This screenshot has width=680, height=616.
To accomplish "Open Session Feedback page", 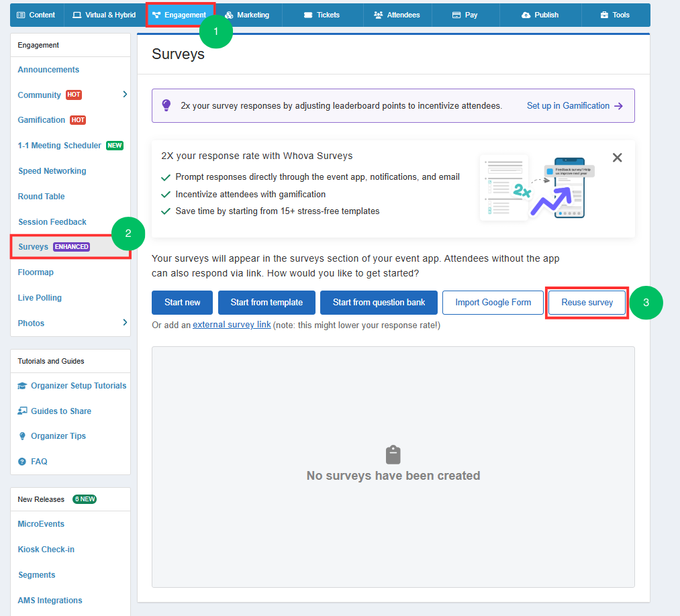I will pos(52,222).
